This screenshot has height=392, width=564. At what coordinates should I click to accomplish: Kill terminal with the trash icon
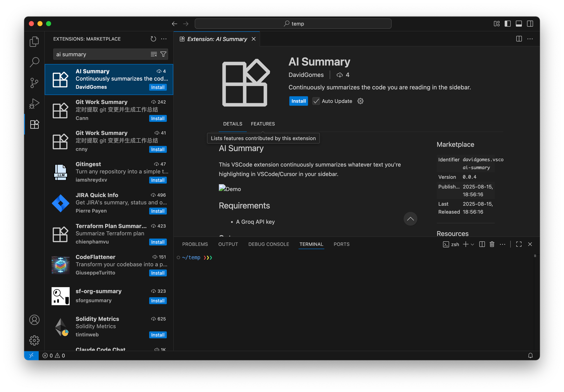pyautogui.click(x=492, y=244)
